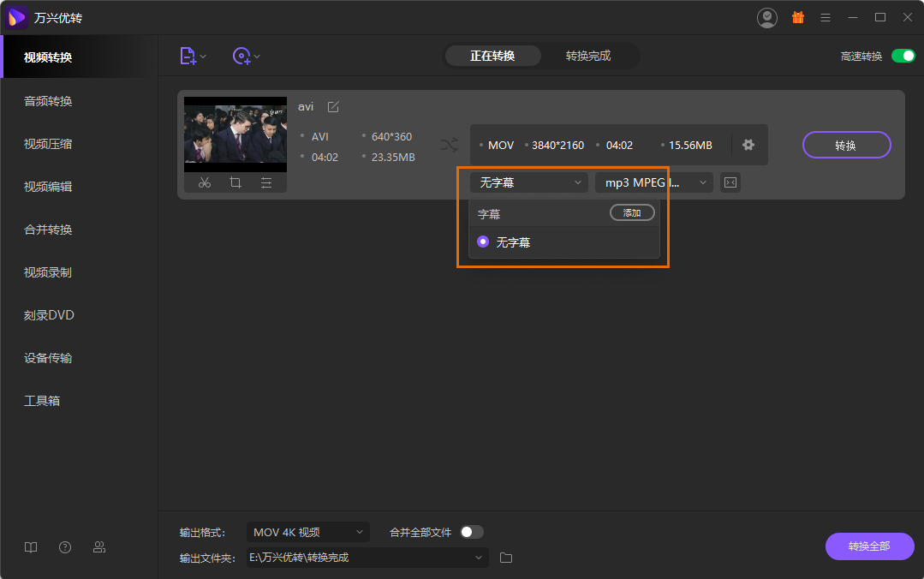924x579 pixels.
Task: Click the rename pencil icon beside avi
Action: 333,107
